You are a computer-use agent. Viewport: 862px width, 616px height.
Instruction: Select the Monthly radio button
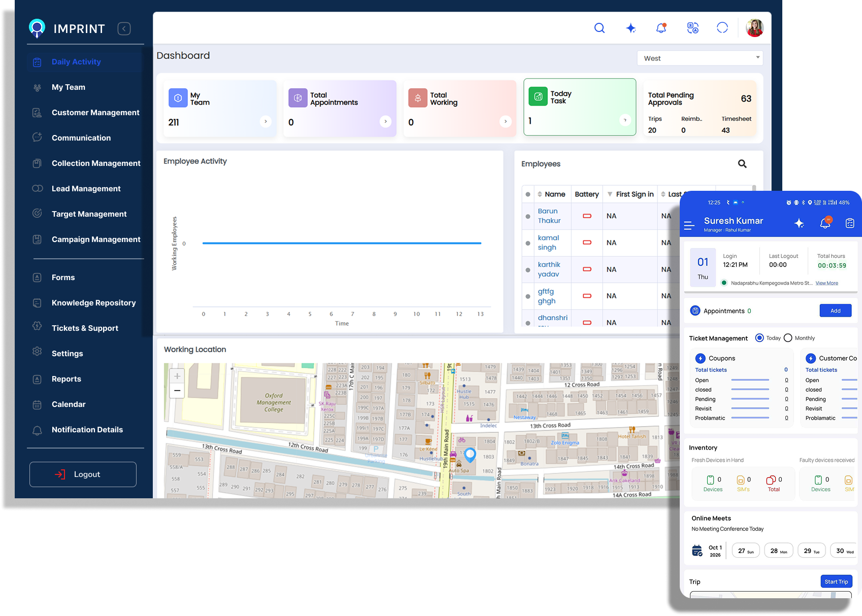788,338
